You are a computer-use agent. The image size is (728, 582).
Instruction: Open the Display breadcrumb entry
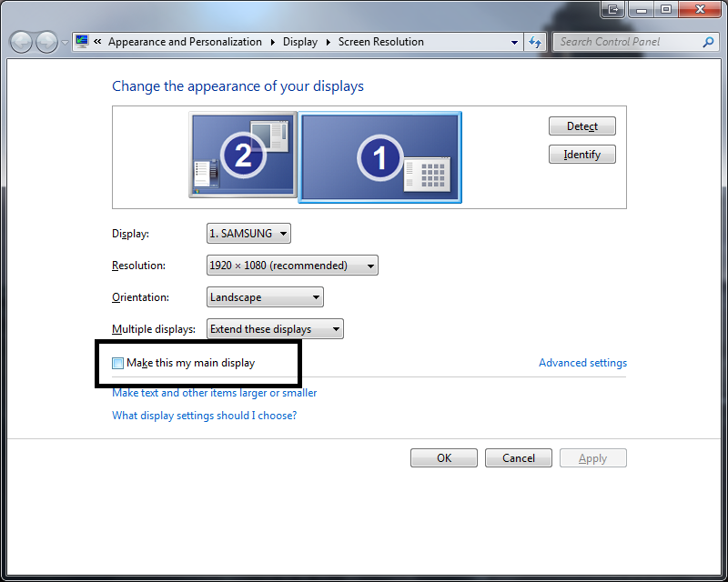pyautogui.click(x=299, y=41)
